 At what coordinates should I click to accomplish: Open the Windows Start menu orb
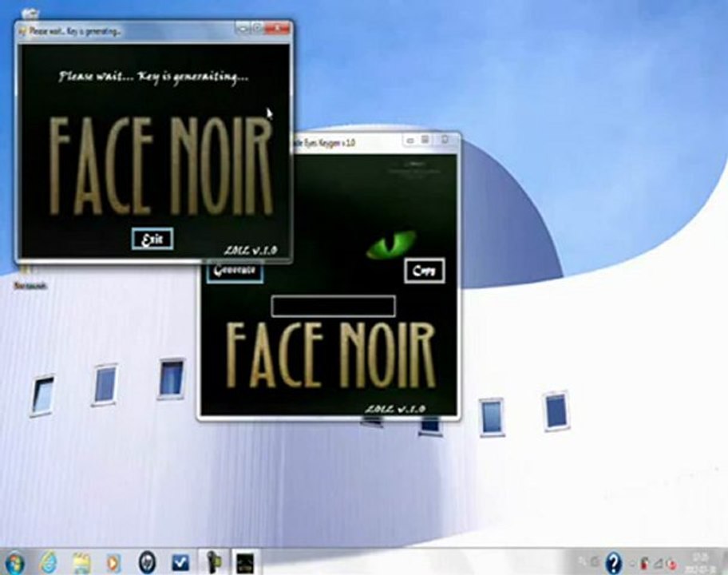pyautogui.click(x=14, y=563)
